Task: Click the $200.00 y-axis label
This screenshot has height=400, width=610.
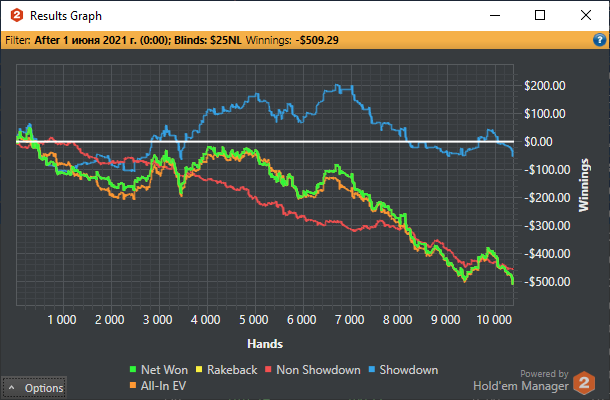Action: (545, 86)
